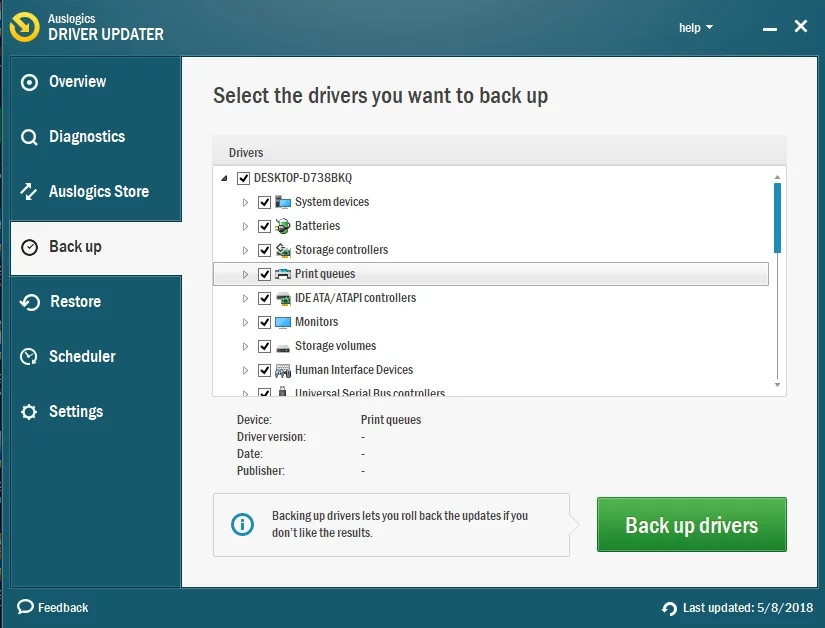Click the refresh icon beside Last updated

pyautogui.click(x=669, y=609)
